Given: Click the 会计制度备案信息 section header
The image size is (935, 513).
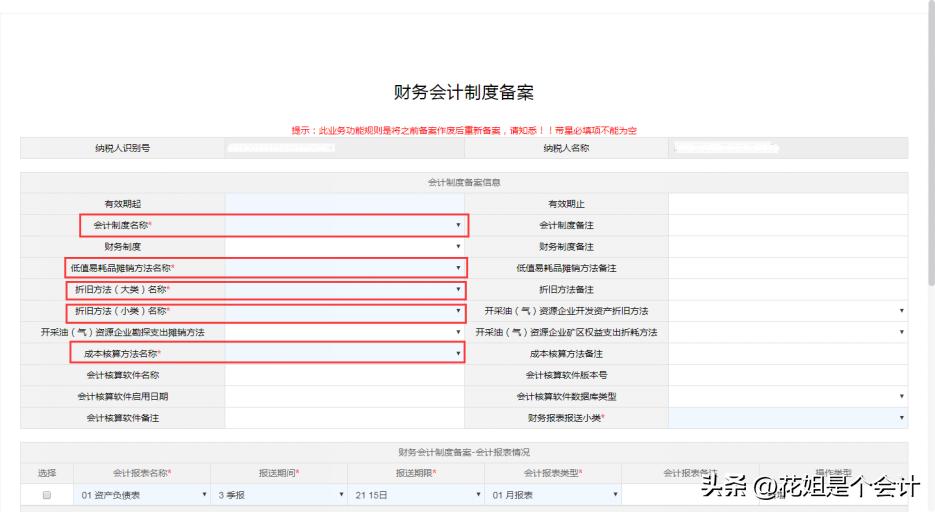Looking at the screenshot, I should (463, 183).
